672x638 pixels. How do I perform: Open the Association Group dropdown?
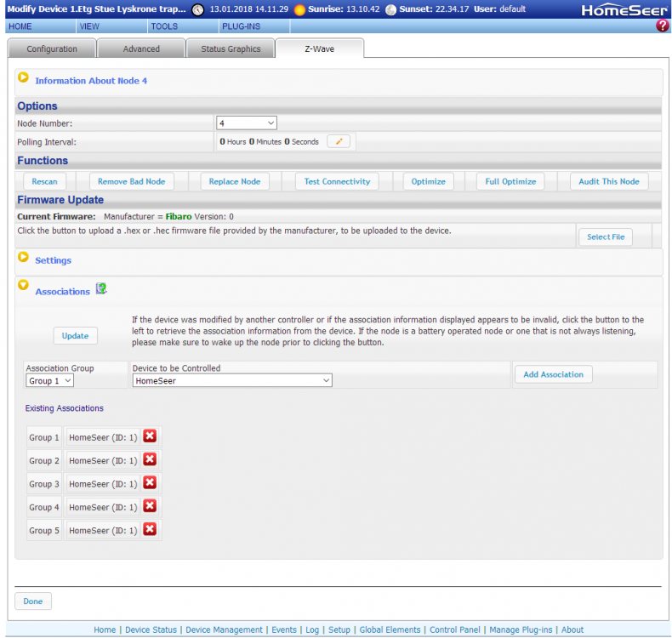tap(50, 381)
